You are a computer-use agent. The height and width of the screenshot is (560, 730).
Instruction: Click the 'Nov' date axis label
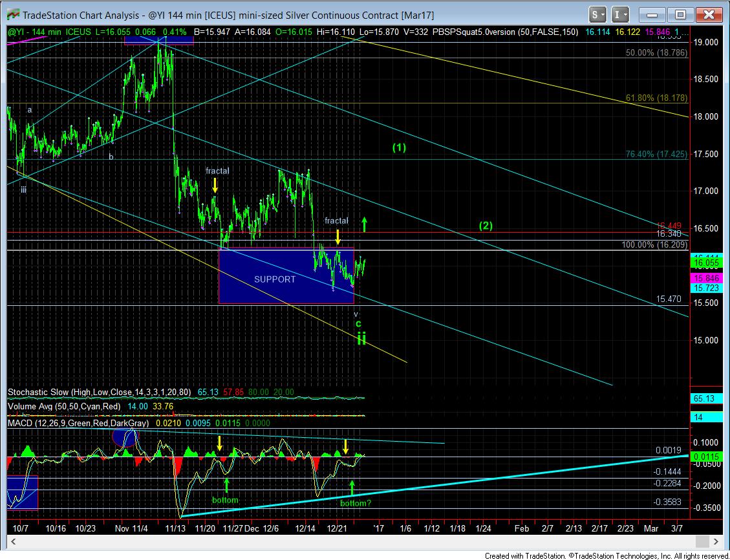pos(122,528)
